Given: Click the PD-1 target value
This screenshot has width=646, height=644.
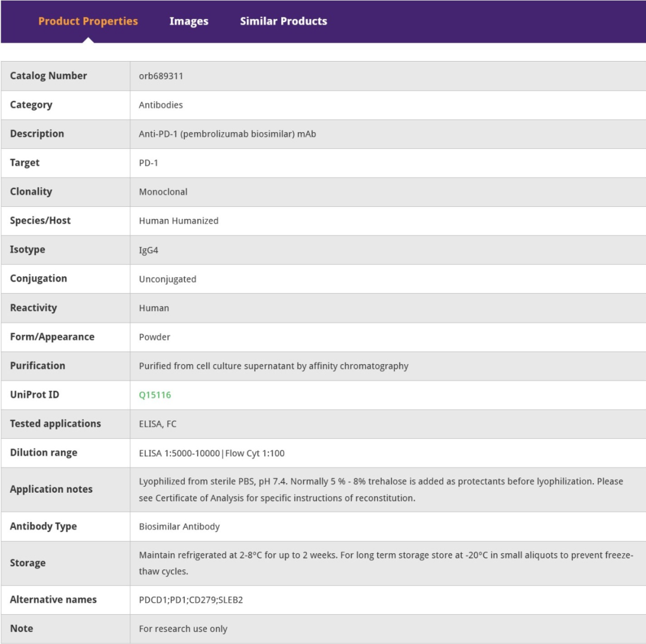Looking at the screenshot, I should (x=148, y=163).
